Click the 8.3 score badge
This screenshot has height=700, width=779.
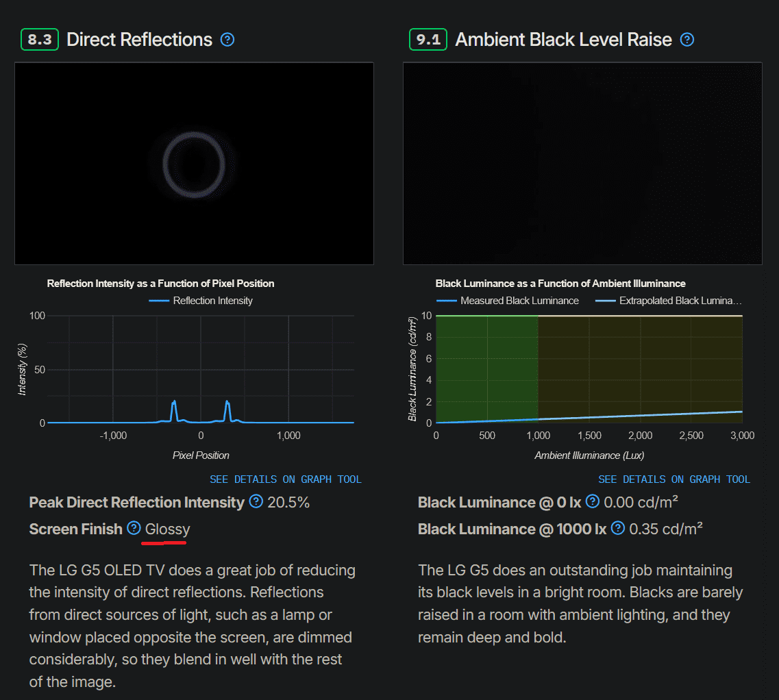[40, 40]
